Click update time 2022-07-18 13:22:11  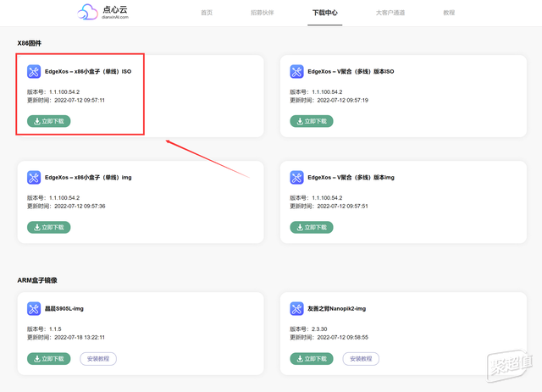coord(80,337)
